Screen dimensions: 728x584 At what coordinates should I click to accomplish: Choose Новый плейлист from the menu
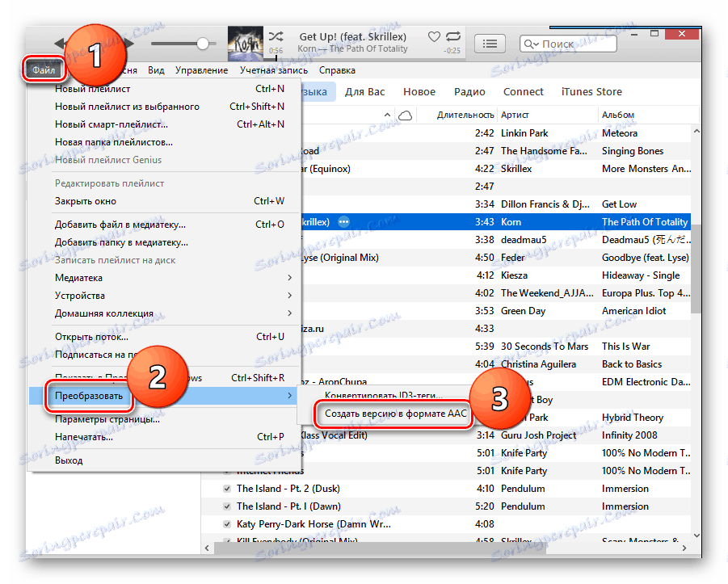(x=162, y=89)
